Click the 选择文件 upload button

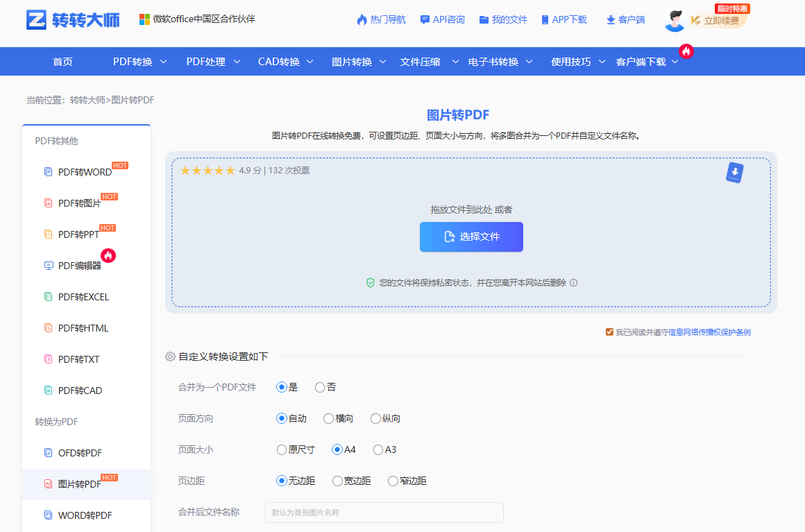[471, 237]
